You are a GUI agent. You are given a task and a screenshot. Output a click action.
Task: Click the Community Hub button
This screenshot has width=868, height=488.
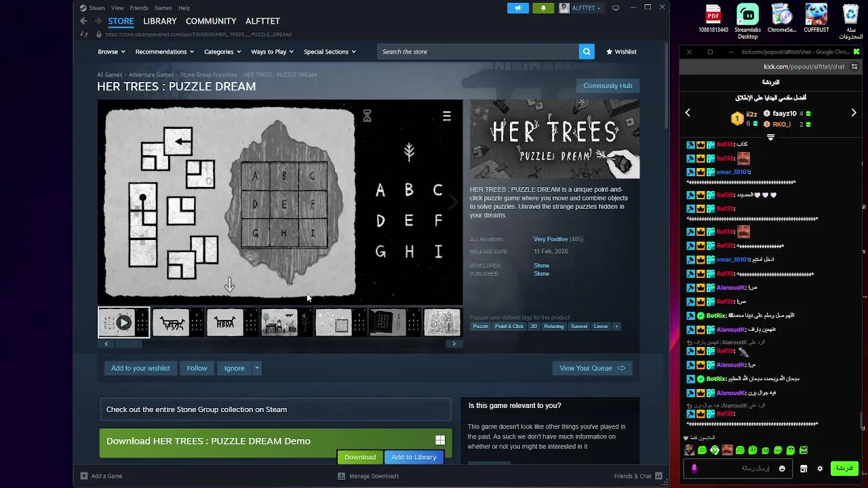(608, 85)
